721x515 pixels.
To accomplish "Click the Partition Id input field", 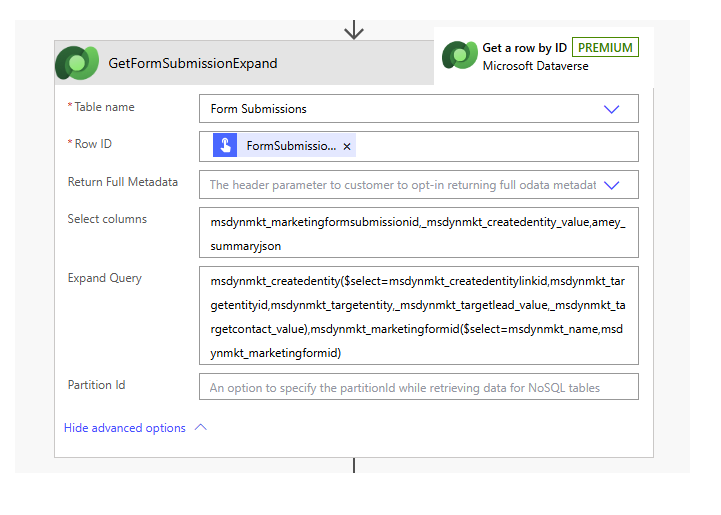I will (418, 387).
